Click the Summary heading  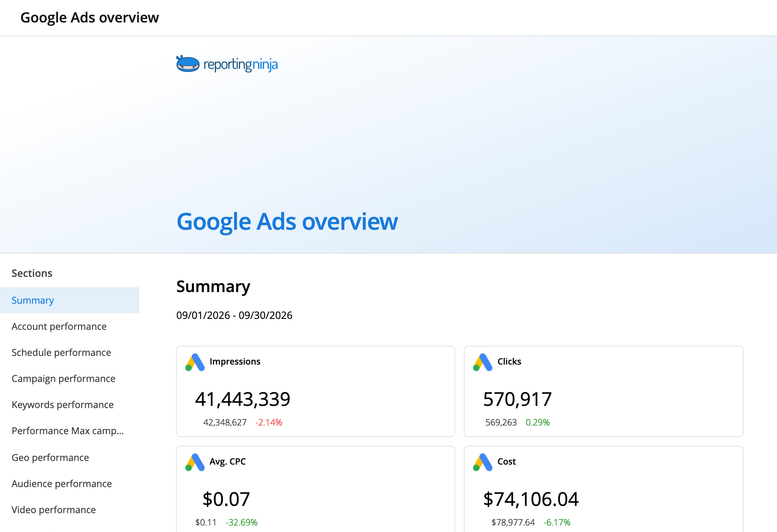pos(213,287)
